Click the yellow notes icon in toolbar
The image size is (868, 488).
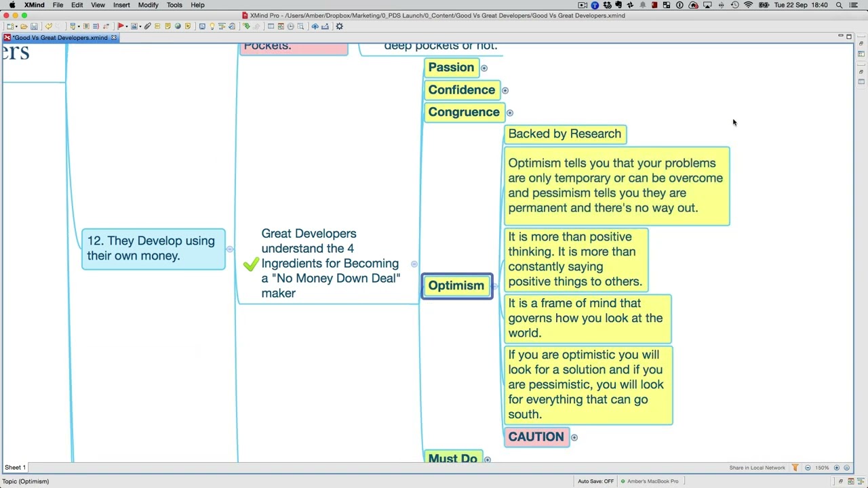click(167, 26)
